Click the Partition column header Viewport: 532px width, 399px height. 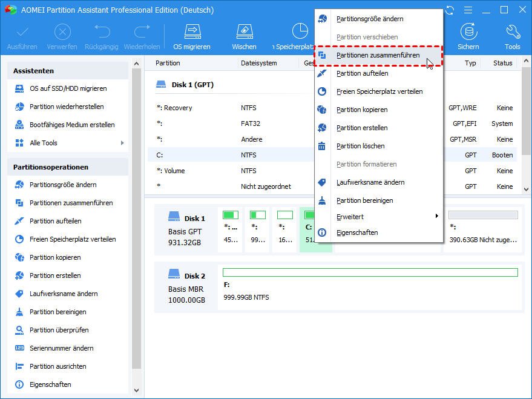tap(168, 63)
